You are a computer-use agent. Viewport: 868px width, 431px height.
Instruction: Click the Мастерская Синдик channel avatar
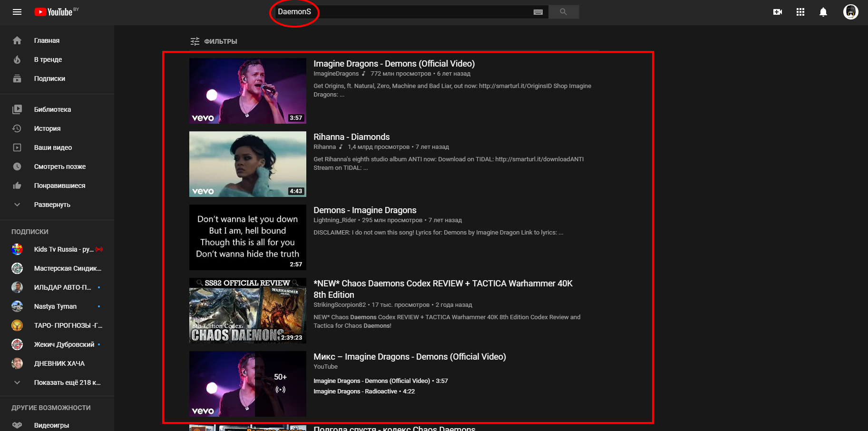point(17,268)
